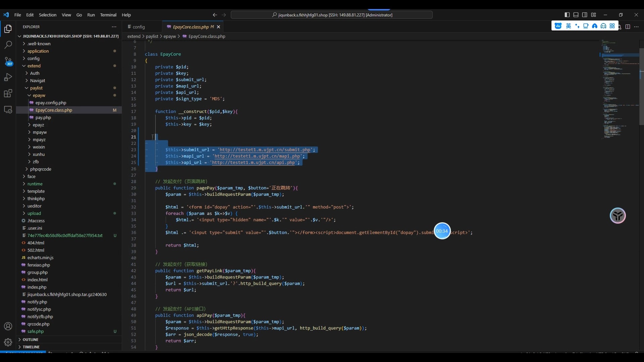Screen dimensions: 644x362
Task: Split the editor to the right
Action: [628, 27]
